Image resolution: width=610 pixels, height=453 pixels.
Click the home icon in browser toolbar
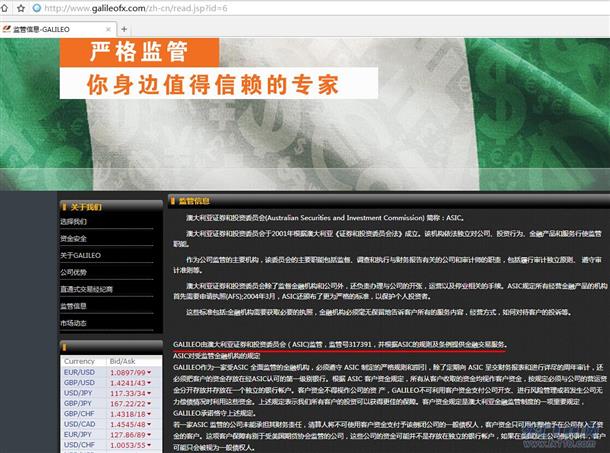tap(4, 8)
